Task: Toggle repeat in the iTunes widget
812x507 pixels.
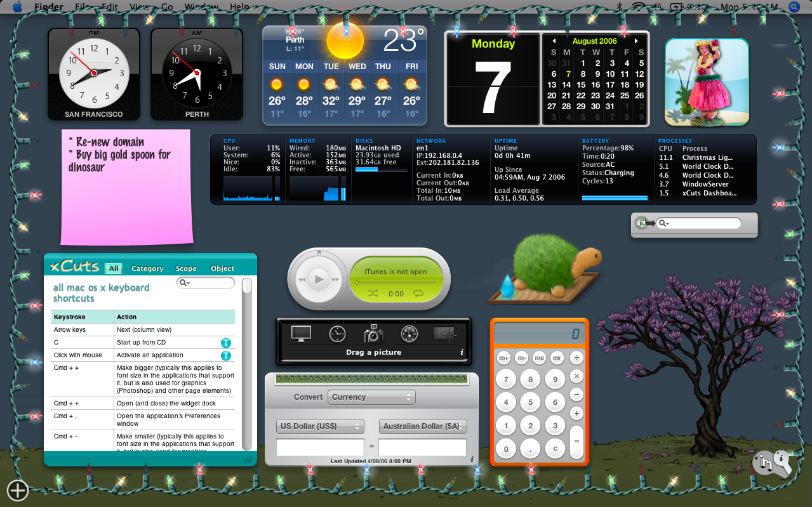Action: pyautogui.click(x=418, y=293)
